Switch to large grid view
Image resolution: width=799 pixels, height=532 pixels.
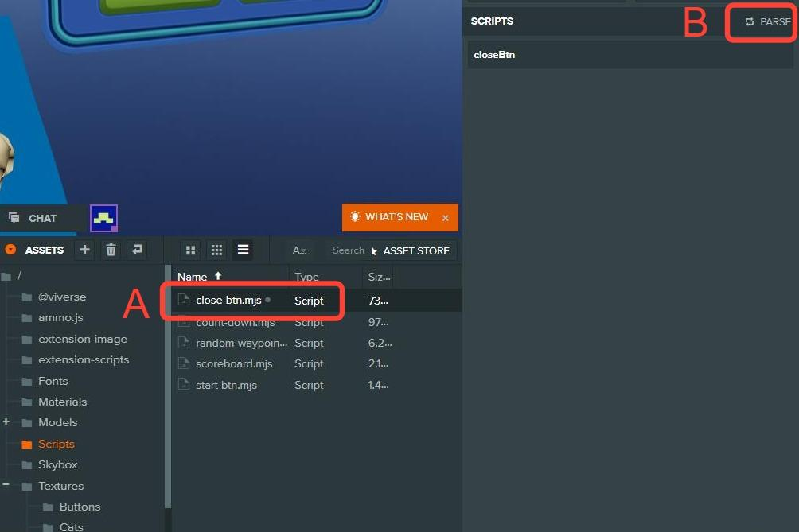191,250
